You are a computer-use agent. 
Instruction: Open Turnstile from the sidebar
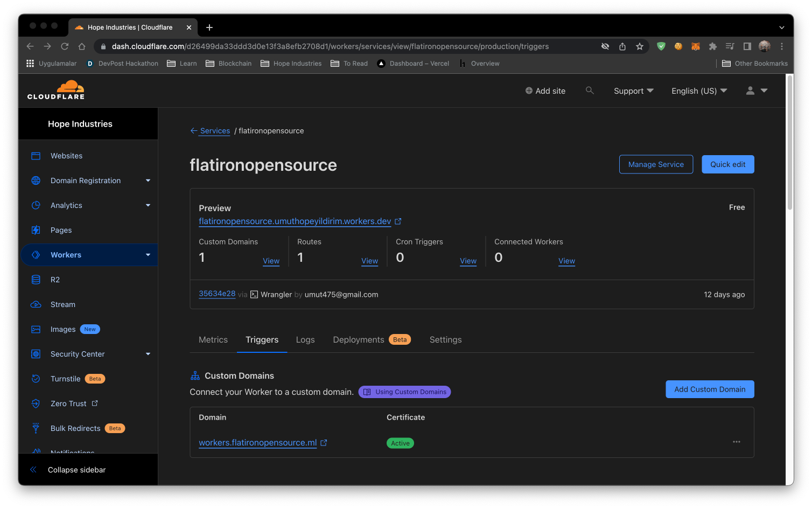(x=64, y=379)
